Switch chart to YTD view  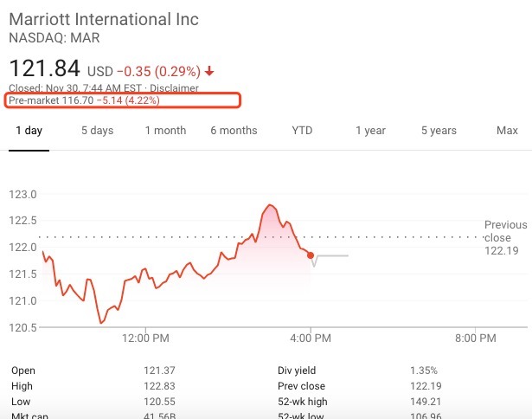(x=302, y=131)
